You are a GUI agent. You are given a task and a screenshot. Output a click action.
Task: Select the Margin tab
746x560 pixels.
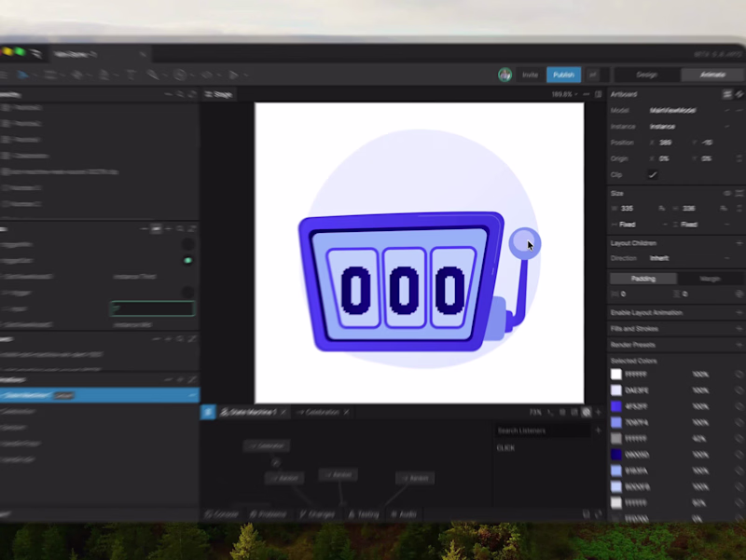click(x=710, y=279)
